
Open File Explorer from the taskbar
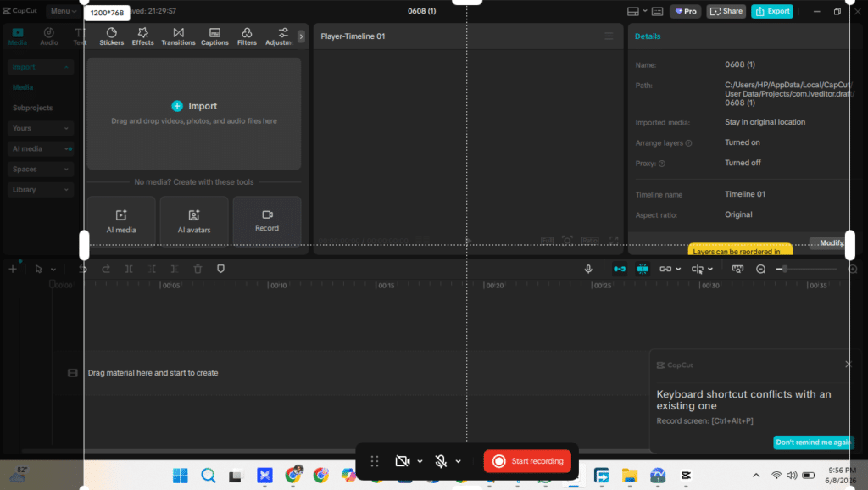click(630, 476)
